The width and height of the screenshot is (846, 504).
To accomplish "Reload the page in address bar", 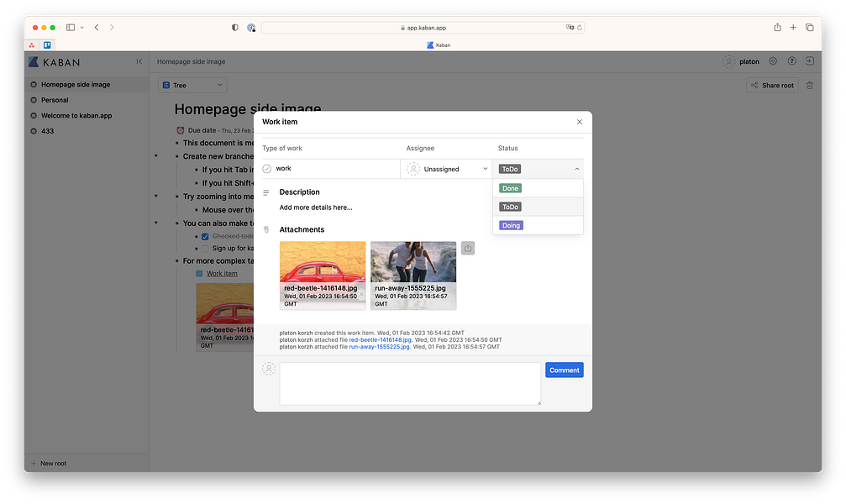I will [580, 28].
